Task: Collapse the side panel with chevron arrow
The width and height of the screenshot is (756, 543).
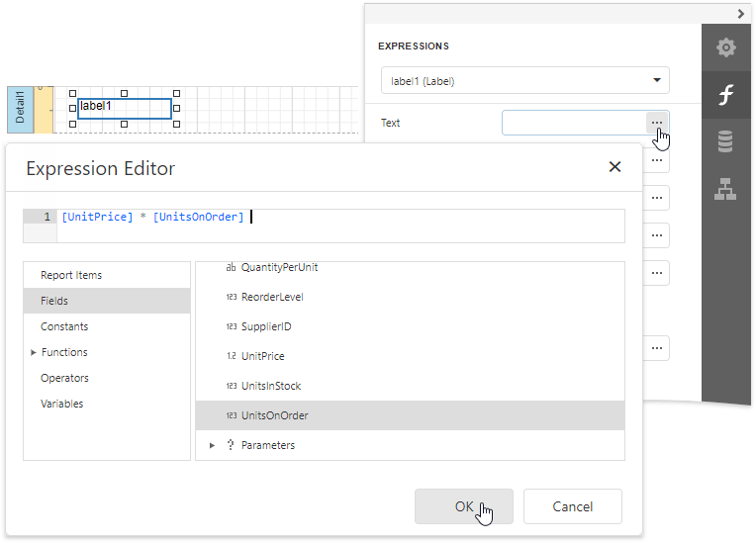Action: (741, 14)
